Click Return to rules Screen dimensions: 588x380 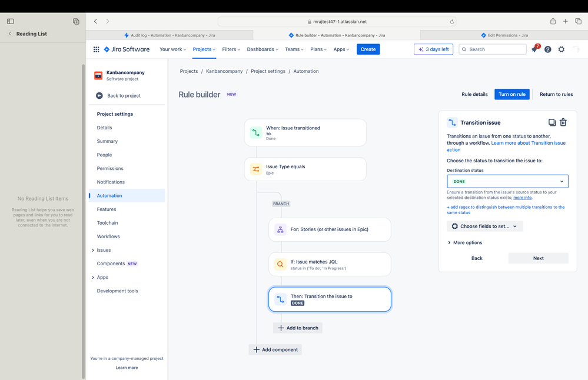tap(556, 94)
